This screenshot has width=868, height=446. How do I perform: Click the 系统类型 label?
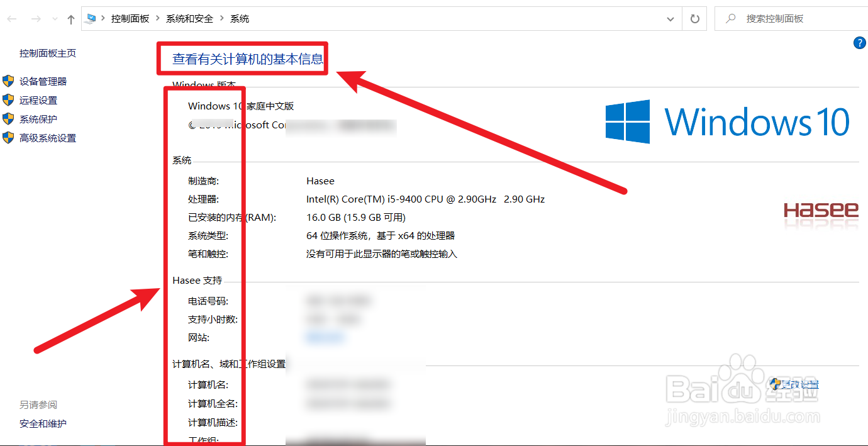click(208, 235)
